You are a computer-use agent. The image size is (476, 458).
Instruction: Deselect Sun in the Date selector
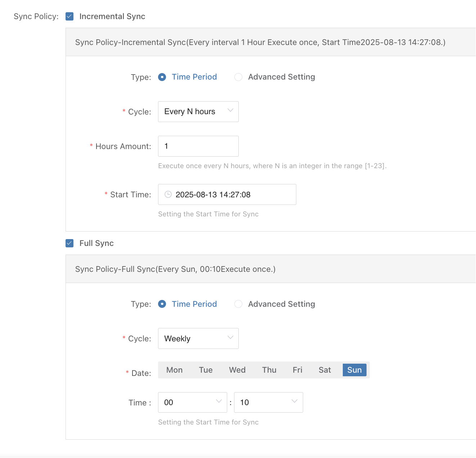354,370
